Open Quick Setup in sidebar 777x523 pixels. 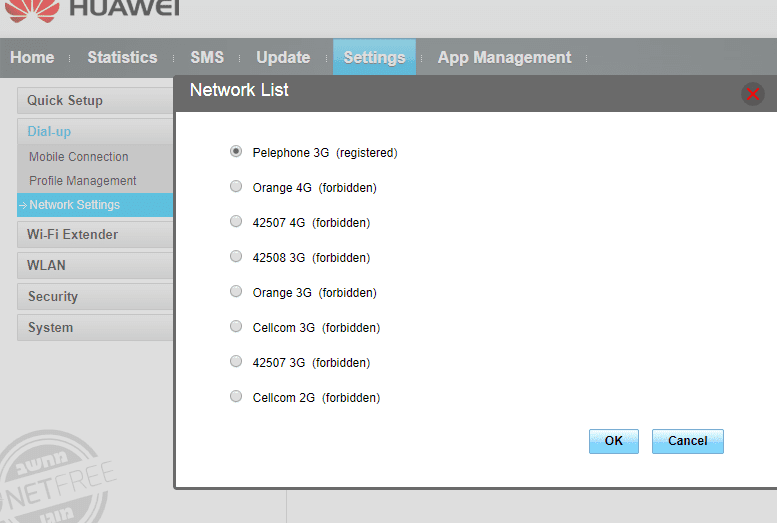click(x=95, y=101)
